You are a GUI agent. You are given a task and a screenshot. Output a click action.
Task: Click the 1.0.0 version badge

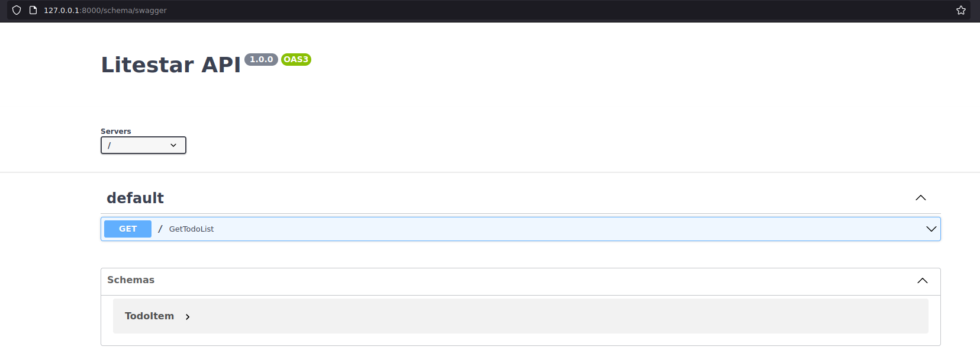point(261,59)
